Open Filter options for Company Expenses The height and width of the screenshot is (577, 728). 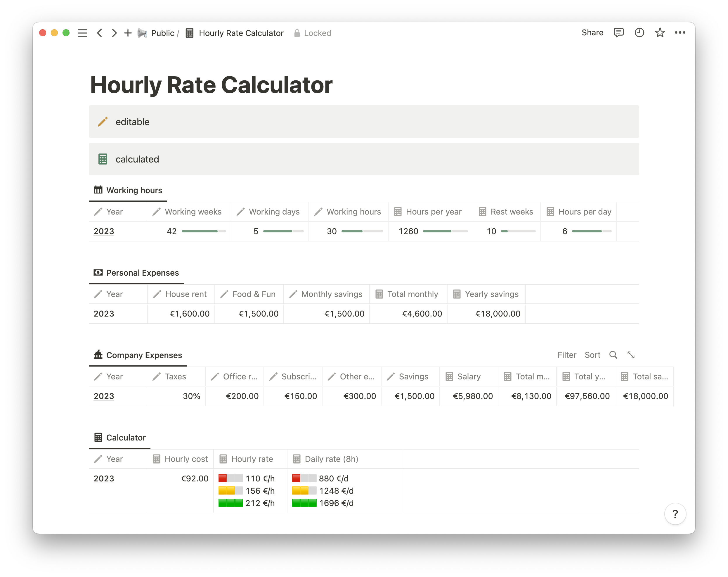(567, 355)
